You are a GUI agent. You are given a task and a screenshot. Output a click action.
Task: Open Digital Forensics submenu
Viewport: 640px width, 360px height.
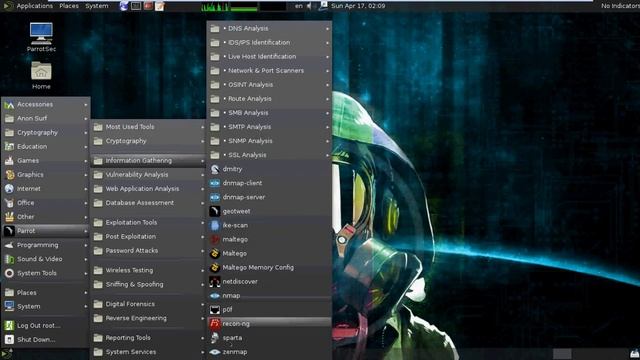click(148, 304)
